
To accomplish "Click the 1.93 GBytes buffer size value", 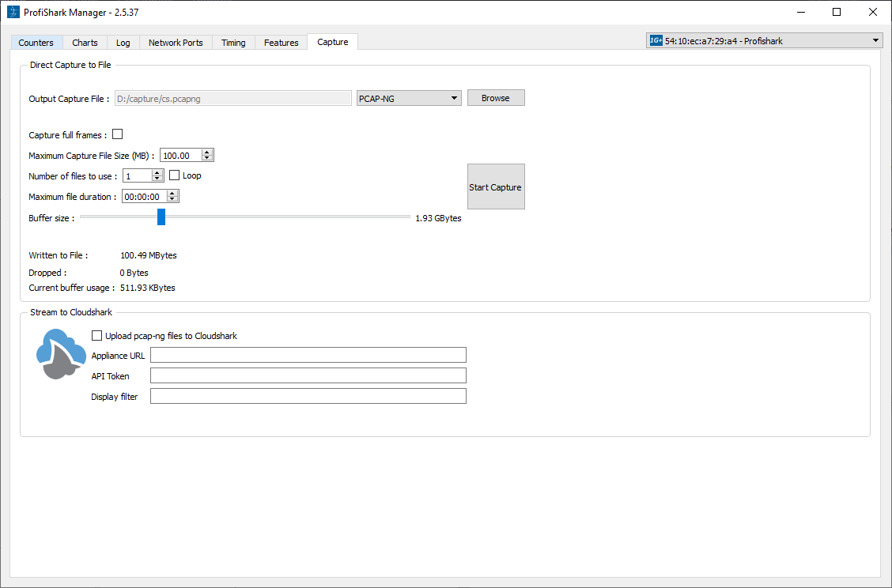I will (x=438, y=218).
